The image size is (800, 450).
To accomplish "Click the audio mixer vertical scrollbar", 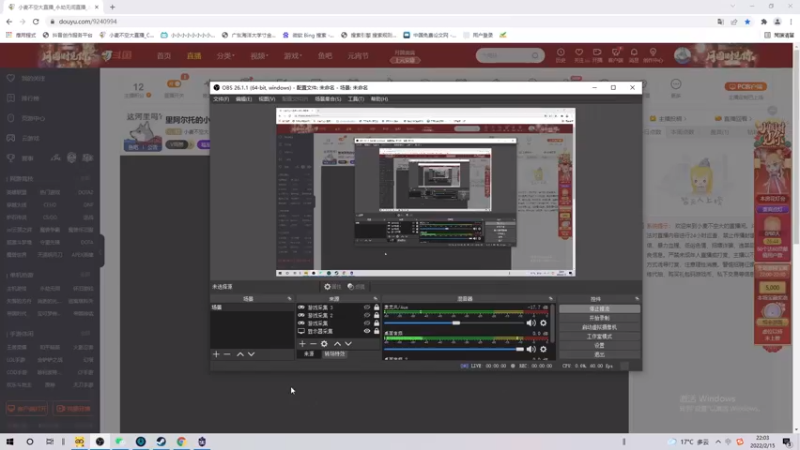I will 553,324.
